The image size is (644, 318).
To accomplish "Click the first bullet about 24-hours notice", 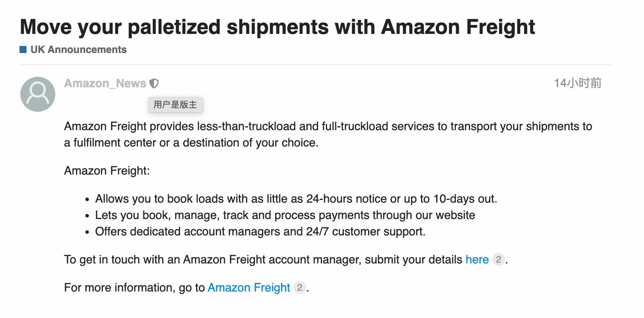I will [296, 199].
